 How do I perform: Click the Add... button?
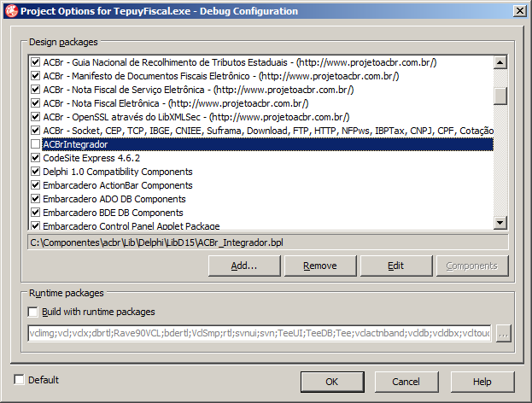(x=244, y=266)
